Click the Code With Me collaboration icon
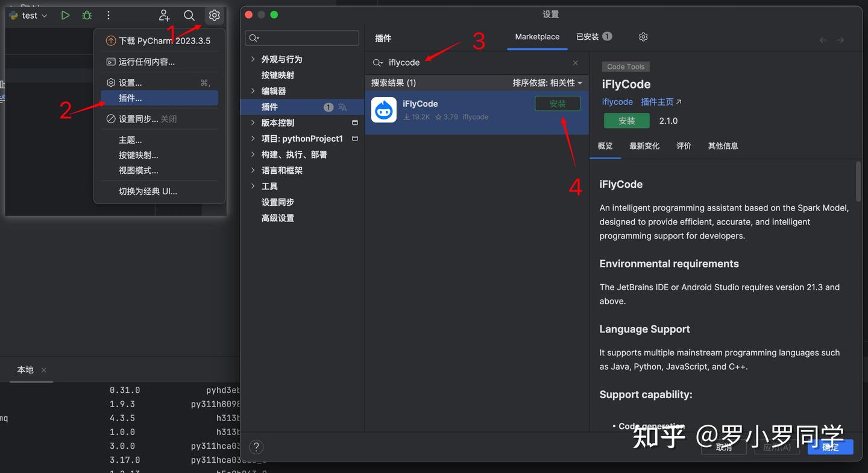The width and height of the screenshot is (868, 473). tap(164, 15)
